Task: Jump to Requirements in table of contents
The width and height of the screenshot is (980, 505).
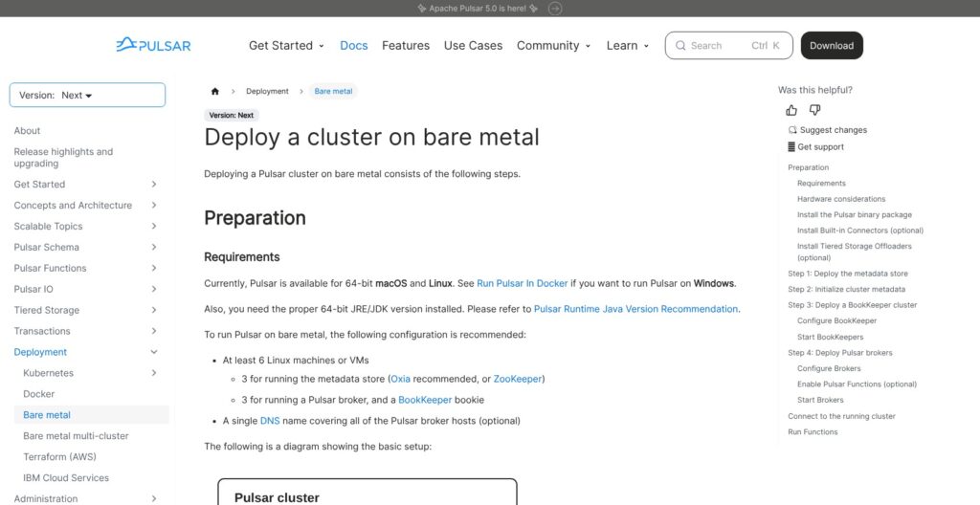Action: coord(821,183)
